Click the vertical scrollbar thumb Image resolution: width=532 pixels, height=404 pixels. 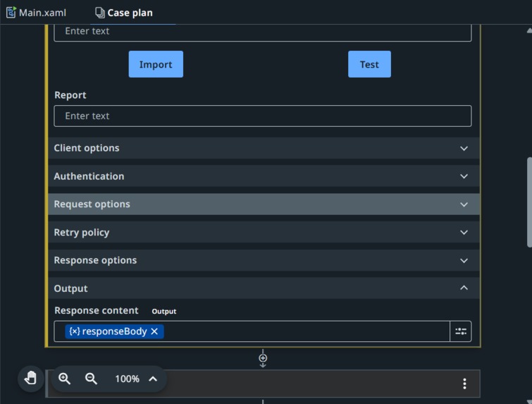(529, 202)
